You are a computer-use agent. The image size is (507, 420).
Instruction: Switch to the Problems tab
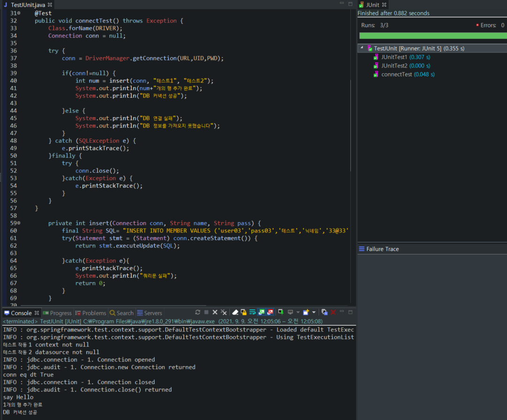coord(94,313)
